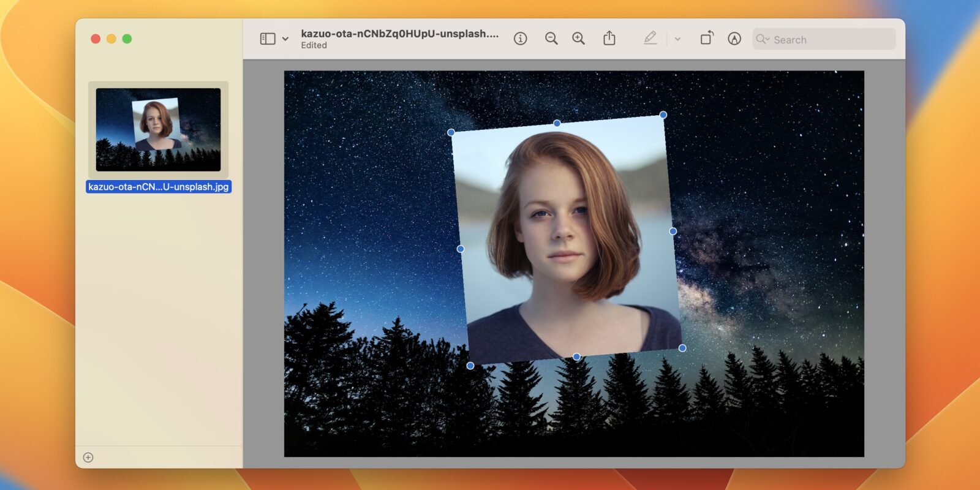The image size is (980, 490).
Task: Expand the highlight options chevron
Action: (x=677, y=39)
